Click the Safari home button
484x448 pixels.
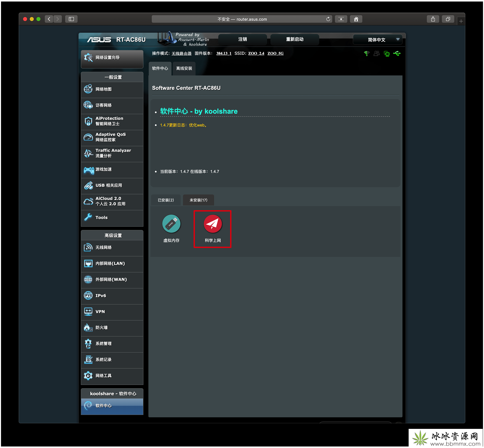(356, 19)
